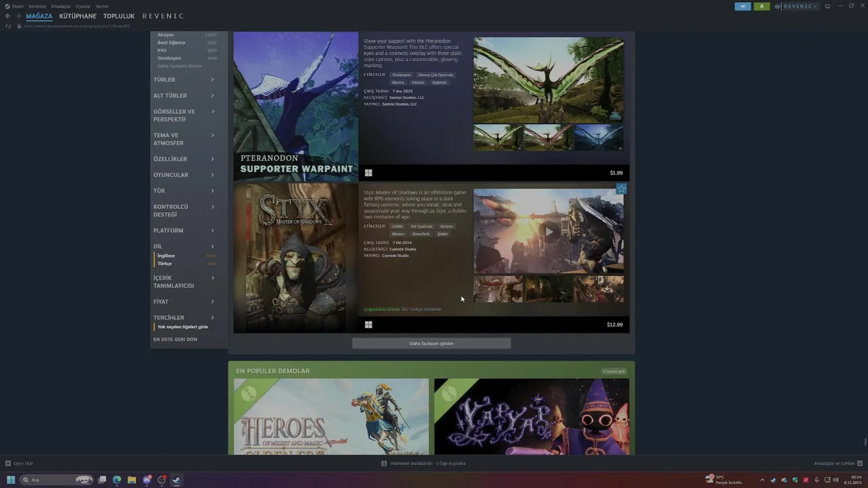Click the Pteranodon main screenshot
This screenshot has height=488, width=868.
pos(549,80)
